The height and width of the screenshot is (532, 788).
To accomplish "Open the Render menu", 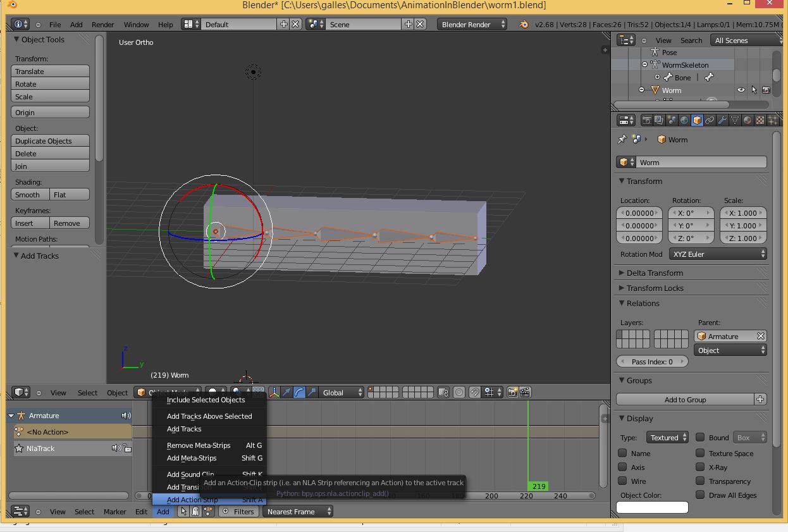I will (x=102, y=25).
